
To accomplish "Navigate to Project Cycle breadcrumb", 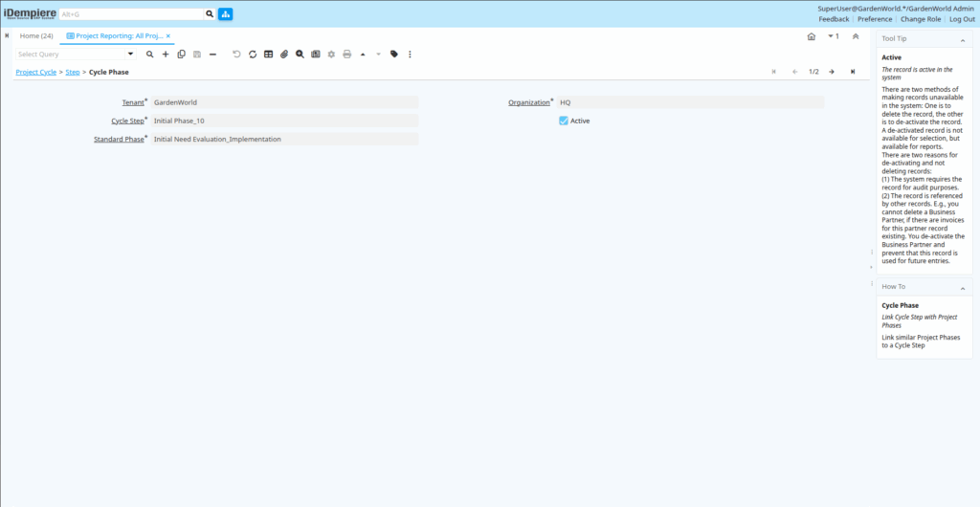I will pyautogui.click(x=36, y=72).
